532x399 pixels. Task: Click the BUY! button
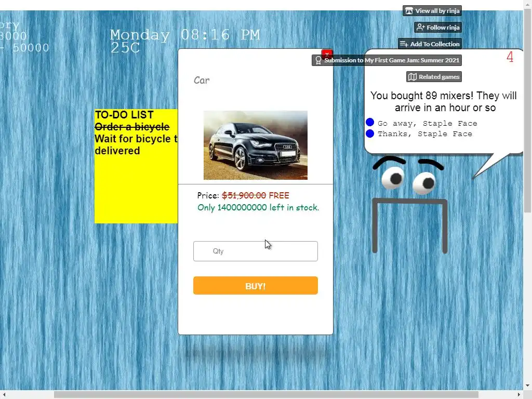[x=256, y=286]
